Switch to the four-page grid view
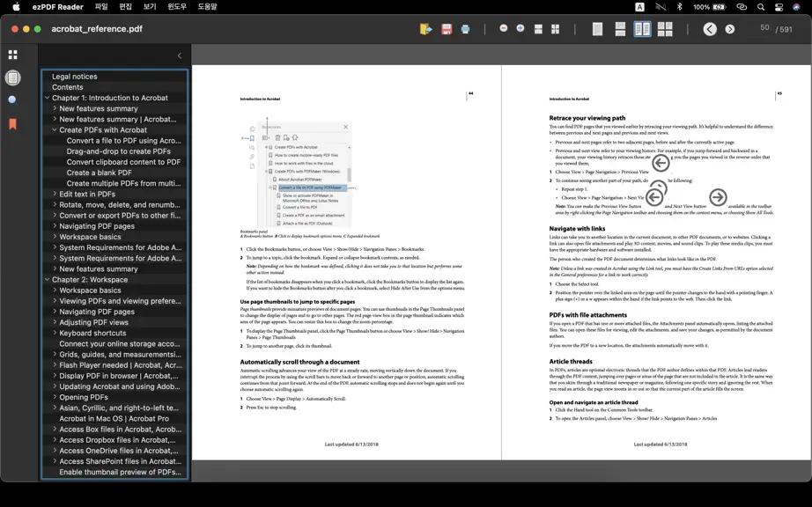 click(x=665, y=29)
